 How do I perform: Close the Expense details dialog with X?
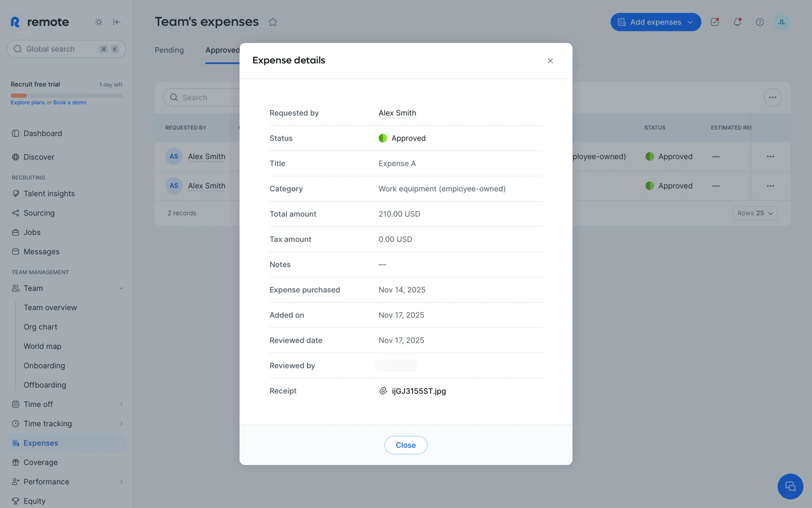[550, 61]
